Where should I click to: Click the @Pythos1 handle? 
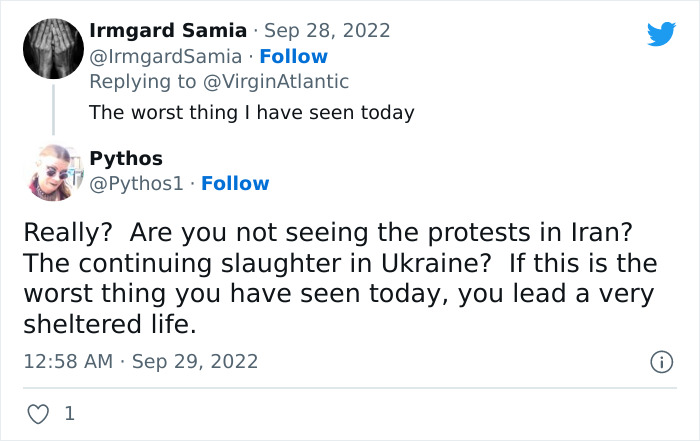pyautogui.click(x=137, y=183)
